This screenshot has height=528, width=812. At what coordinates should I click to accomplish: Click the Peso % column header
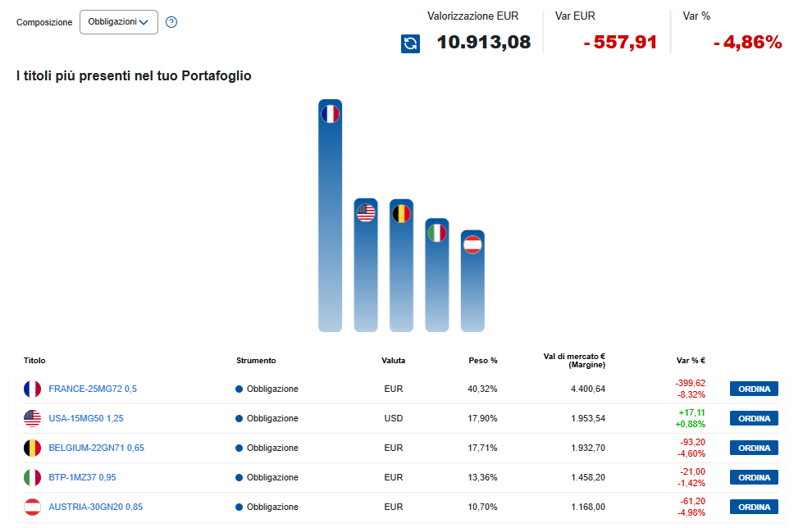[x=482, y=360]
